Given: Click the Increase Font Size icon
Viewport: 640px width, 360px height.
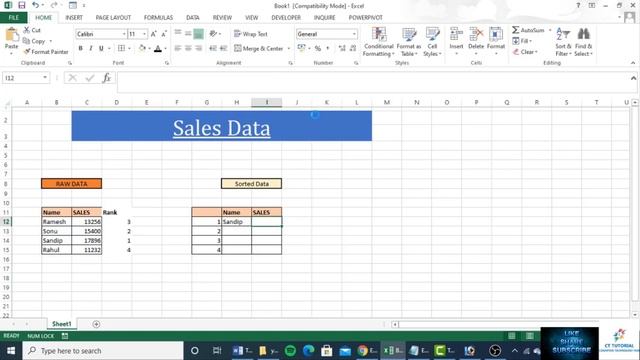Looking at the screenshot, I should (153, 34).
